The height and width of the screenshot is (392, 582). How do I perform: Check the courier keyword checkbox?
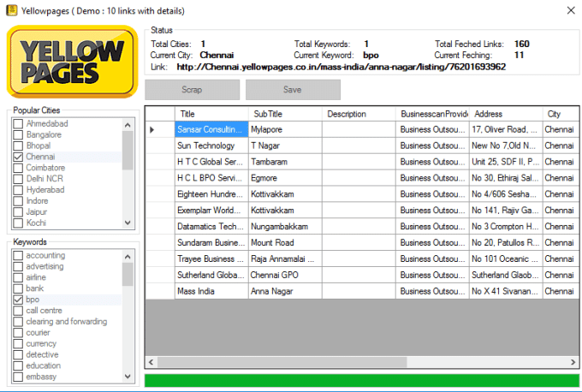[18, 333]
